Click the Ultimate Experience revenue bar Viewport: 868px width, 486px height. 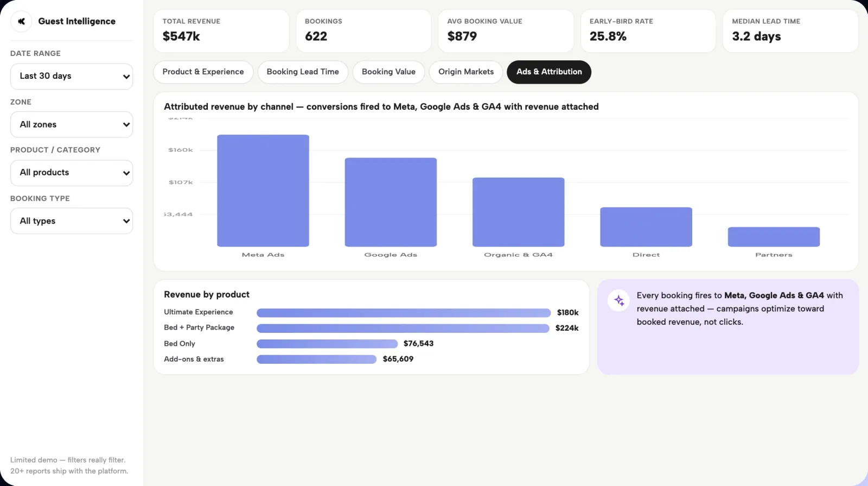coord(404,313)
